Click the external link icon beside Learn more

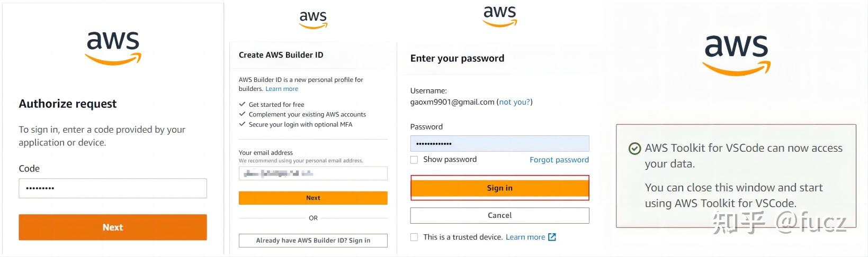coord(552,237)
